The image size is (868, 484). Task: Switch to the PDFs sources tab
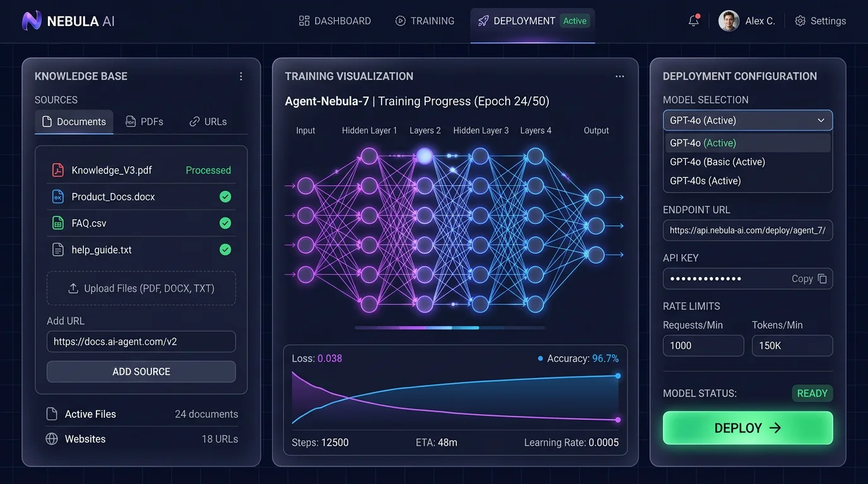click(144, 121)
